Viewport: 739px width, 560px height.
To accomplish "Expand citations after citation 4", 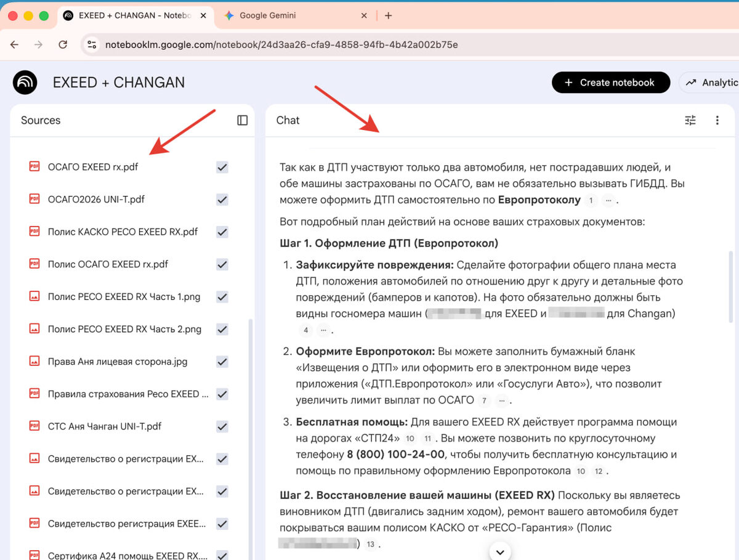I will [324, 330].
